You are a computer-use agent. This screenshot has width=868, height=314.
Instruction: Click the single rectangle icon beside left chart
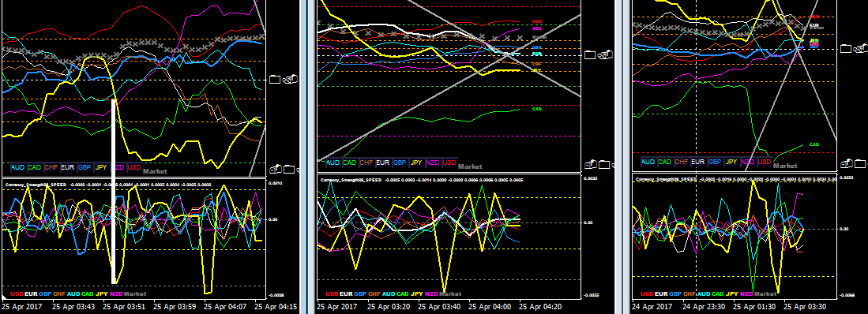pos(275,80)
